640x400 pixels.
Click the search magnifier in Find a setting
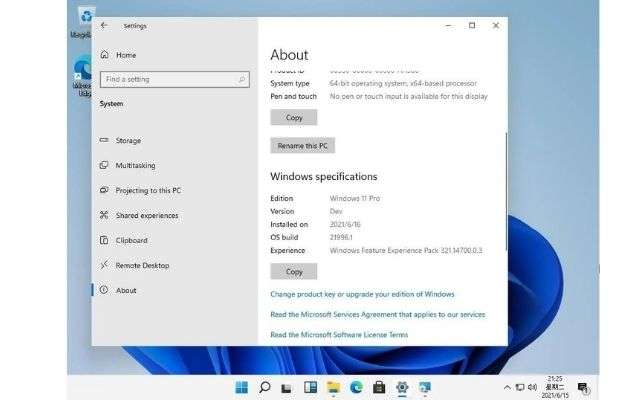tap(242, 79)
